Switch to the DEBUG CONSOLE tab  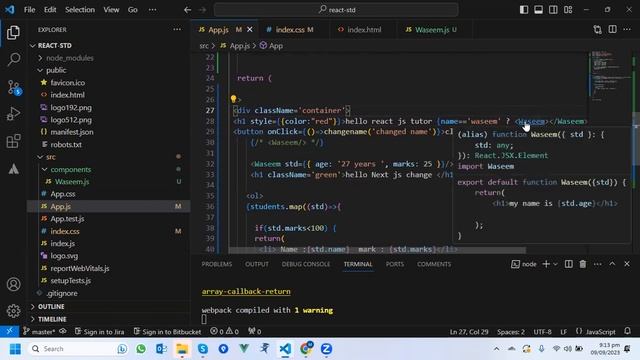[306, 264]
